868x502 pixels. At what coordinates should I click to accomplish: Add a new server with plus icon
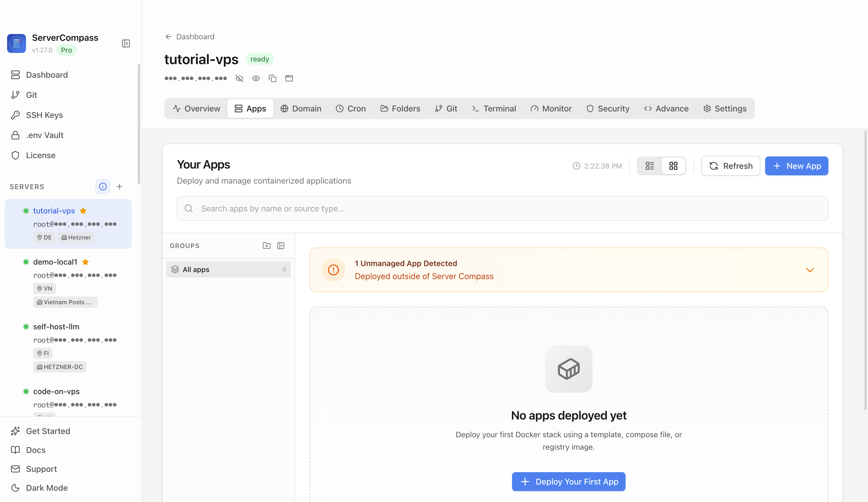[119, 186]
